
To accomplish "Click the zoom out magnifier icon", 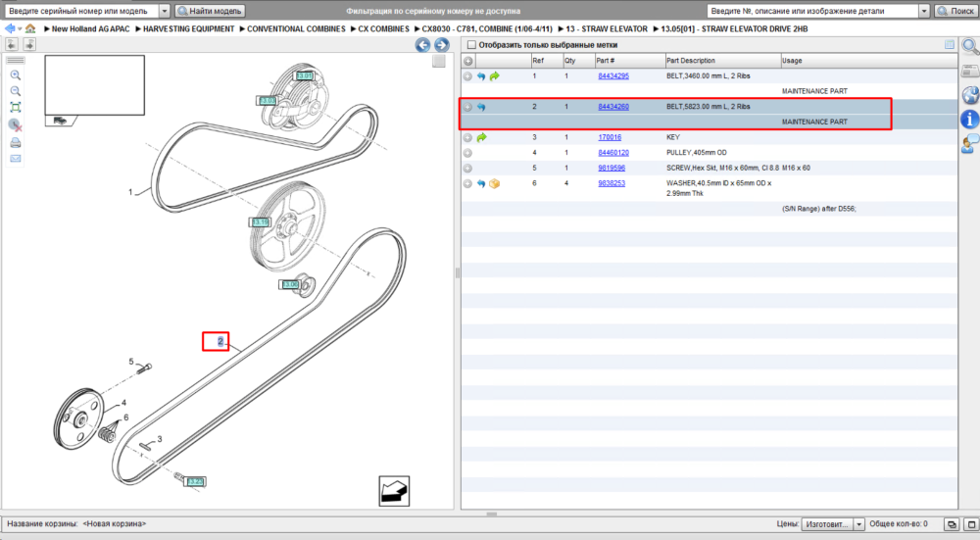I will point(16,91).
